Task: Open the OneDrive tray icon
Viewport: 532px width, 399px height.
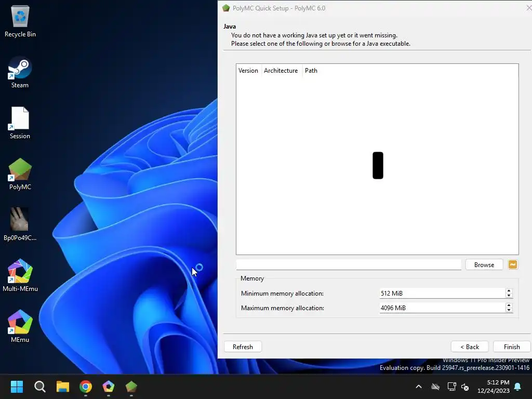Action: click(435, 387)
